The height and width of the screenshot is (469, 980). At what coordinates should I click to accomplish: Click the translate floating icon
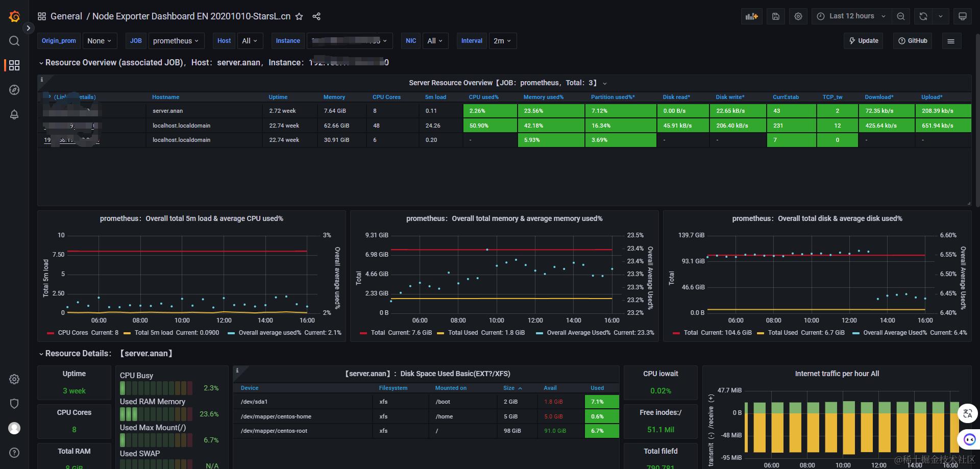click(x=968, y=413)
